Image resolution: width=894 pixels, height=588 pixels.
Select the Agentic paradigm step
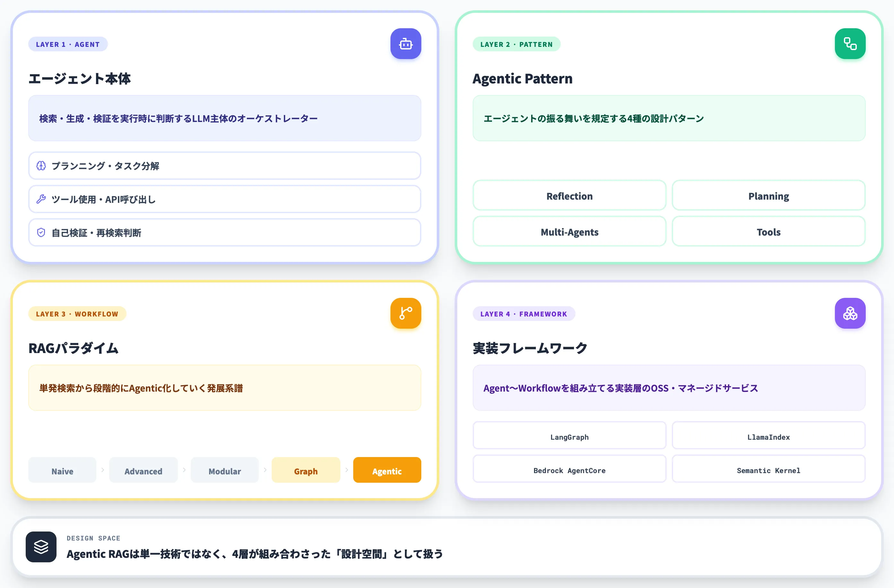387,470
